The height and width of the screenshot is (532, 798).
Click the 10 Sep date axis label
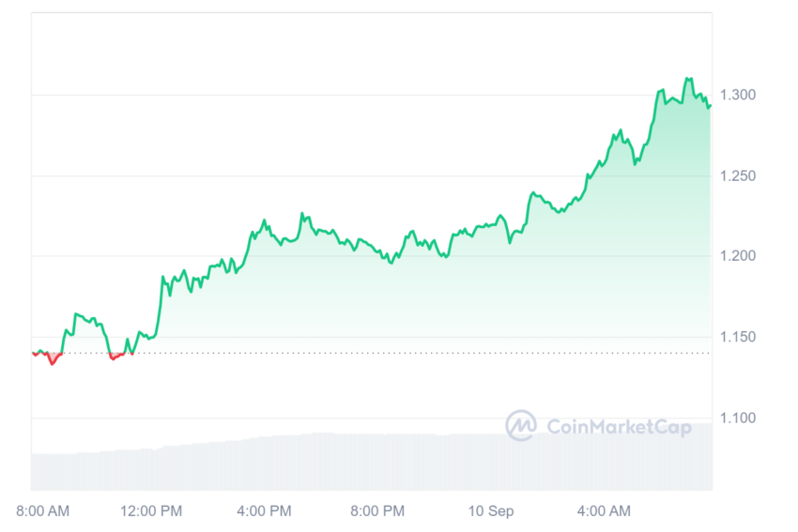pos(491,510)
